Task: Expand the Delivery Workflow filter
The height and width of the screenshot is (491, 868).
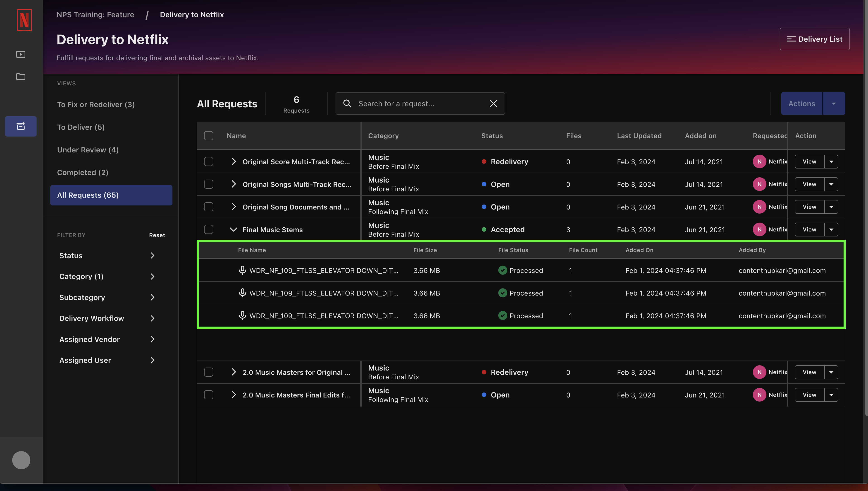Action: (x=107, y=318)
